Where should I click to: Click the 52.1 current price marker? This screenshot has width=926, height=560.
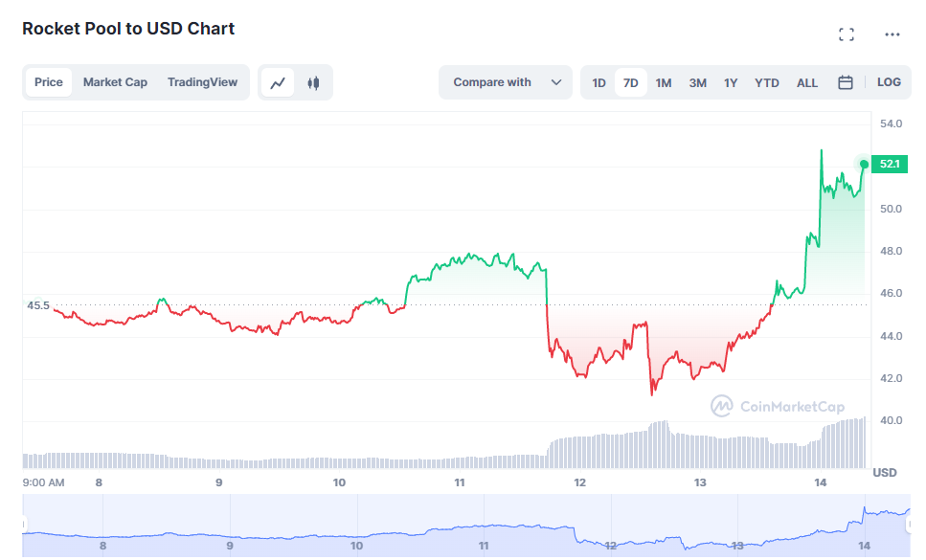coord(890,165)
